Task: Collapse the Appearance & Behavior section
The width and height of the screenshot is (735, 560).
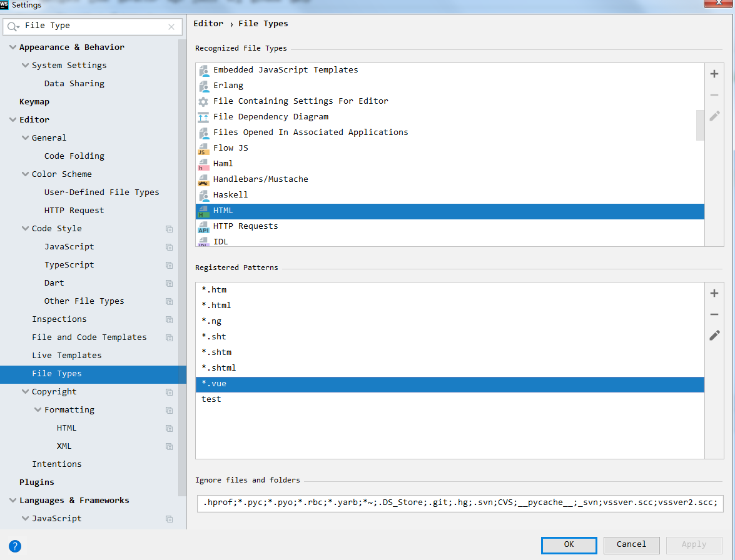Action: coord(13,47)
